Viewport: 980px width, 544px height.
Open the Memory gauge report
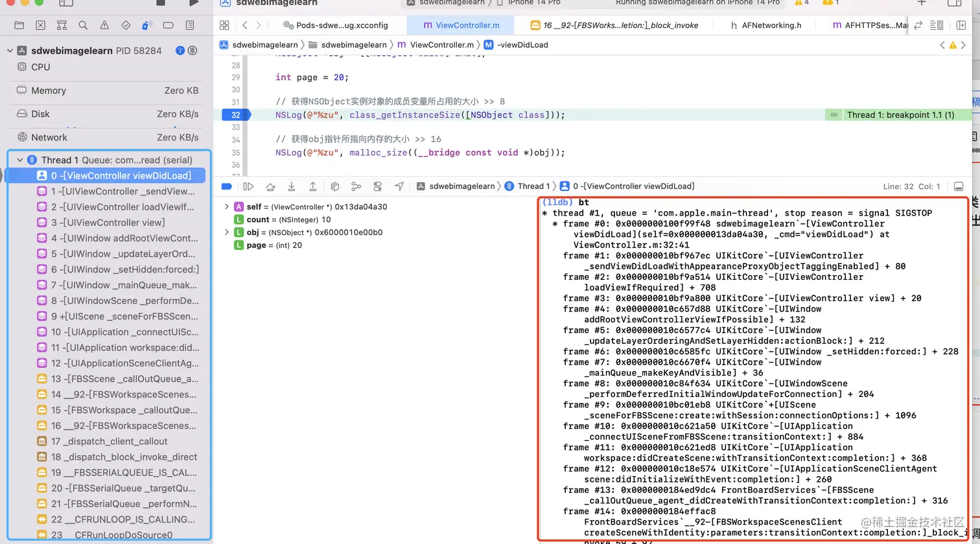106,91
